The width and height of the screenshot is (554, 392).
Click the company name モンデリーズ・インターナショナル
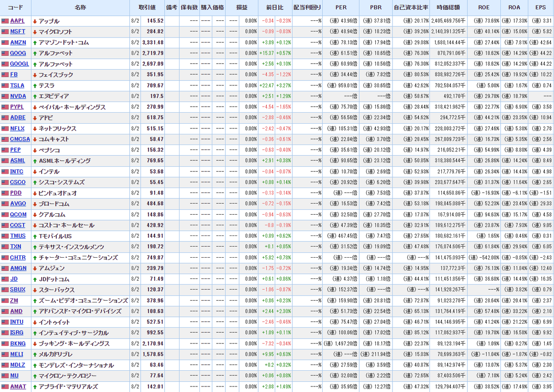76,365
